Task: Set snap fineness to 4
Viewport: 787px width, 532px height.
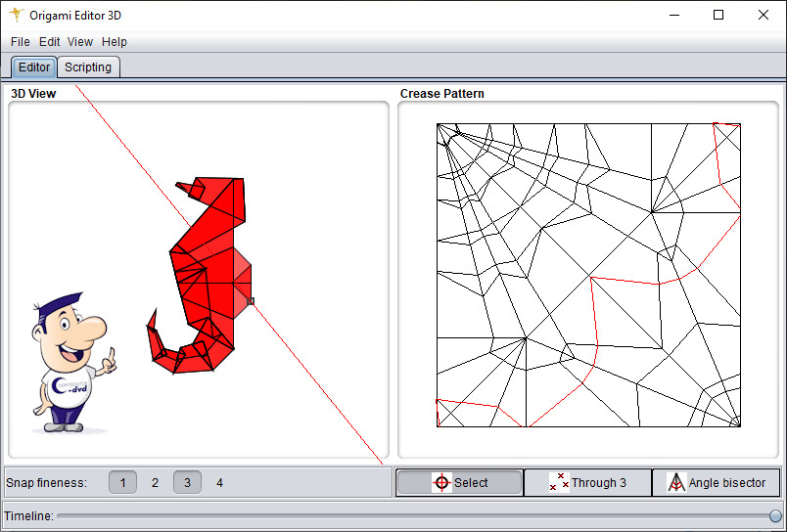Action: (x=219, y=482)
